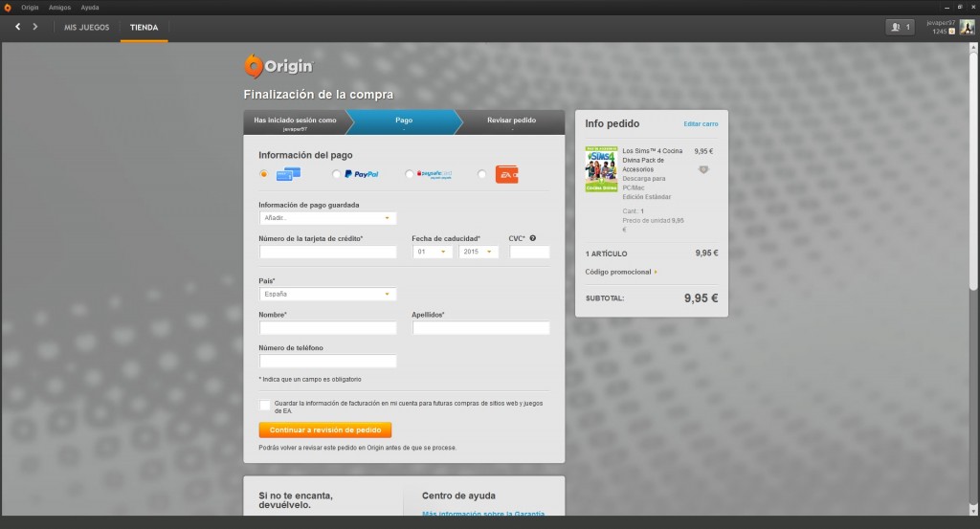The width and height of the screenshot is (980, 529).
Task: Click the Pago checkout step
Action: coord(404,121)
